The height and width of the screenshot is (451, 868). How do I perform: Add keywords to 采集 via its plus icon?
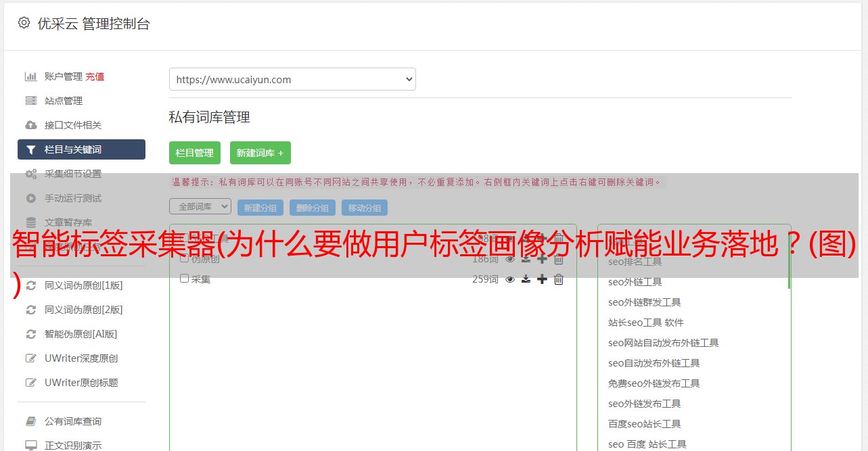click(x=542, y=279)
